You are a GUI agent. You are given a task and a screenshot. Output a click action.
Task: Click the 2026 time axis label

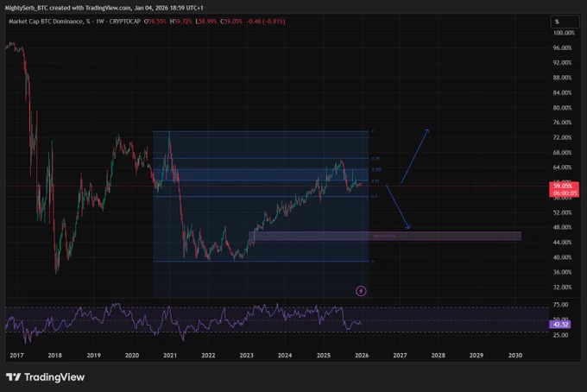(x=362, y=356)
